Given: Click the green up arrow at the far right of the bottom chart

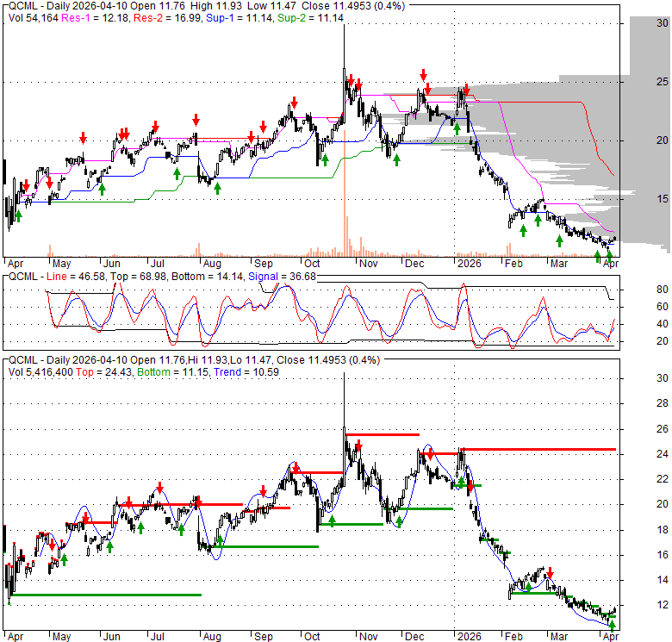Looking at the screenshot, I should tap(612, 626).
